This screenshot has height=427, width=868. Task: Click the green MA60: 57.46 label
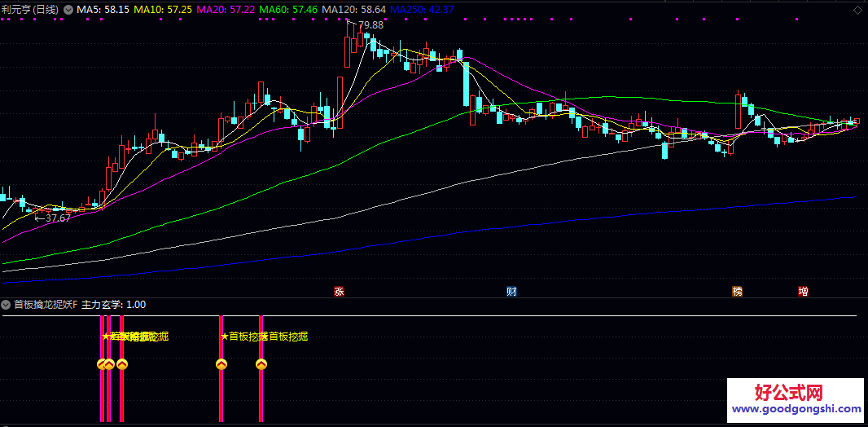[x=288, y=10]
